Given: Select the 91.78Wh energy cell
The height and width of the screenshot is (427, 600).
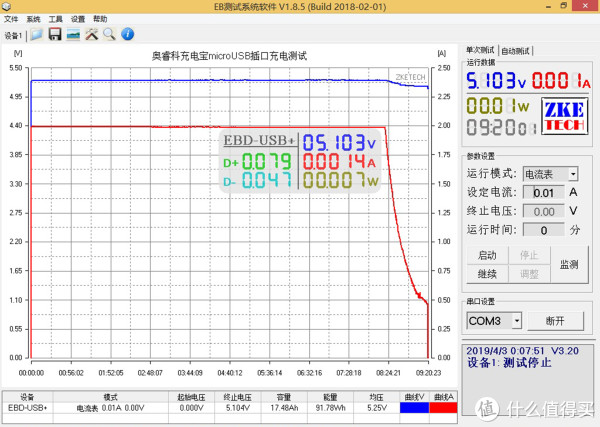Looking at the screenshot, I should pyautogui.click(x=331, y=408).
